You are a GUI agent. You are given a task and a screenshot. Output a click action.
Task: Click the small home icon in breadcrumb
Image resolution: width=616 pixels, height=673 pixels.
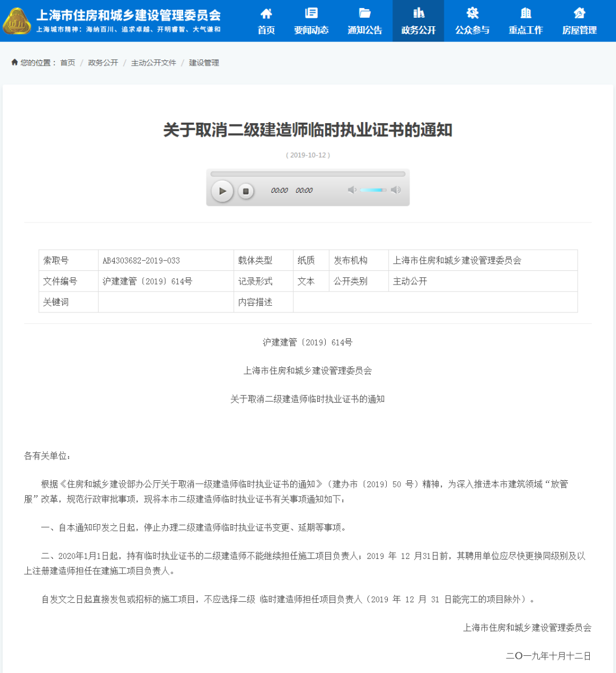[14, 63]
